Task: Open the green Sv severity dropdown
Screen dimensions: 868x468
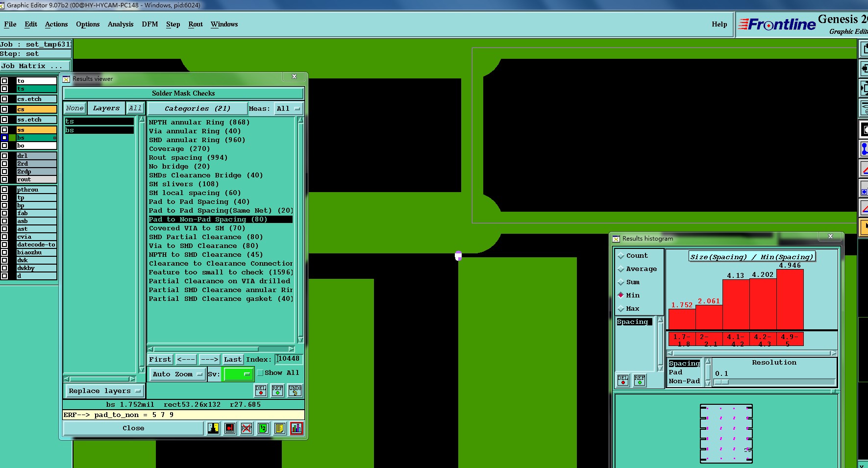Action: (238, 374)
